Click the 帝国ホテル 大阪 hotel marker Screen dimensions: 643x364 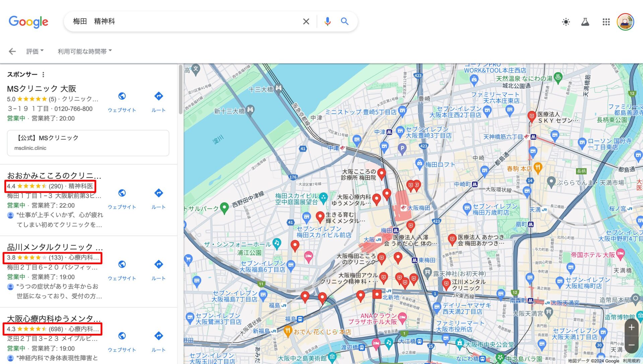(x=620, y=254)
